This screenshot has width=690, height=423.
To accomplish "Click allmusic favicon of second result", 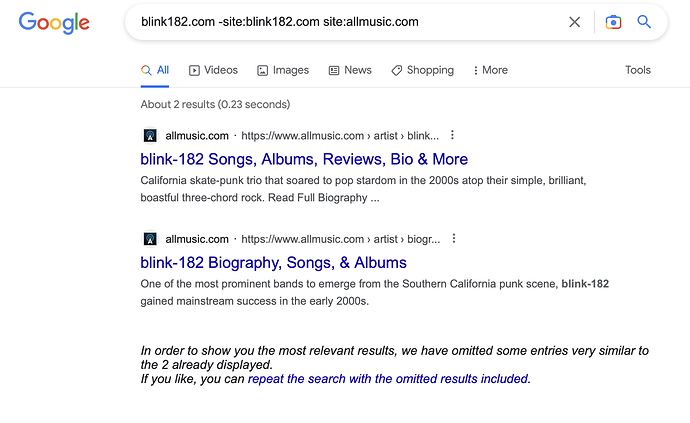I will click(x=150, y=239).
